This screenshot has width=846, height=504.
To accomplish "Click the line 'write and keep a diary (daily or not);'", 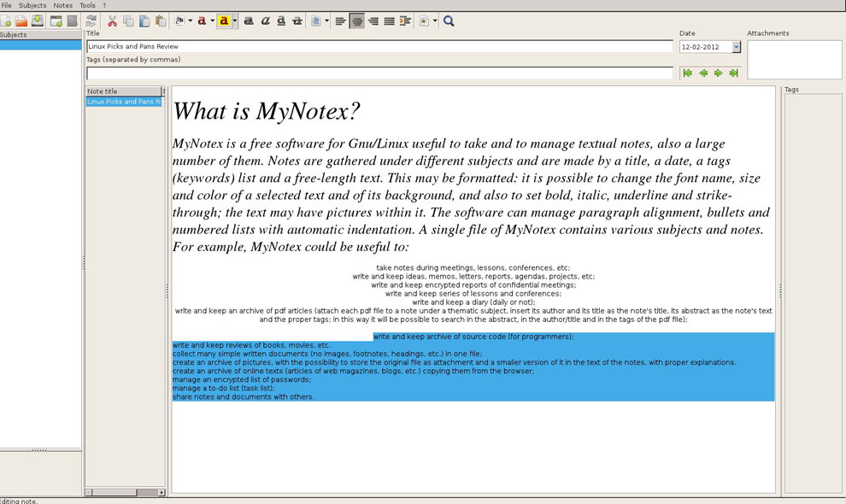I will point(473,302).
